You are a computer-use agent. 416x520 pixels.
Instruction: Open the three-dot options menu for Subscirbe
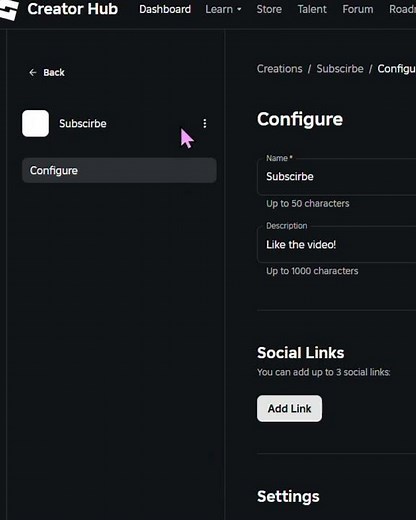coord(205,123)
